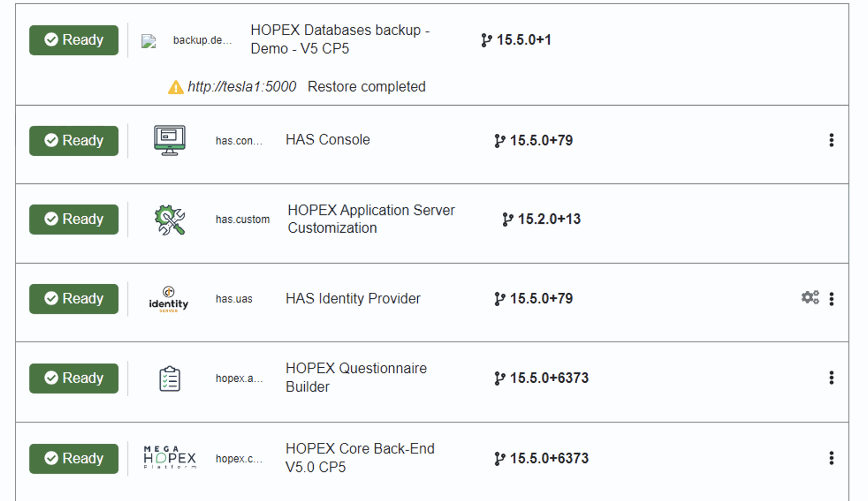Image resolution: width=868 pixels, height=501 pixels.
Task: Click the Ready badge for HAS Console
Action: [74, 141]
